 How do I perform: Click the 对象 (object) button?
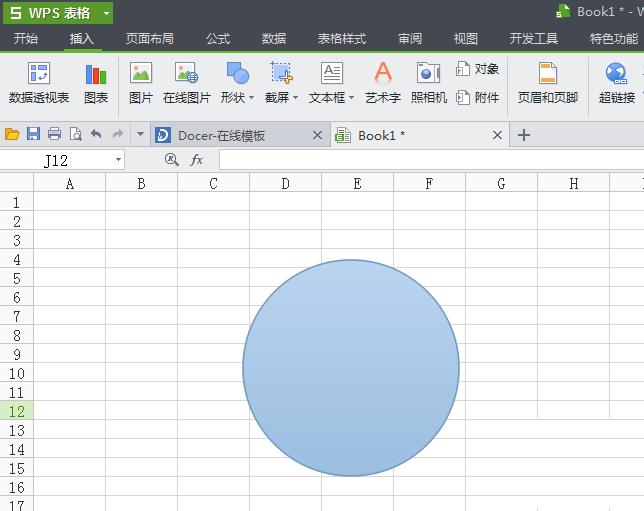(477, 69)
